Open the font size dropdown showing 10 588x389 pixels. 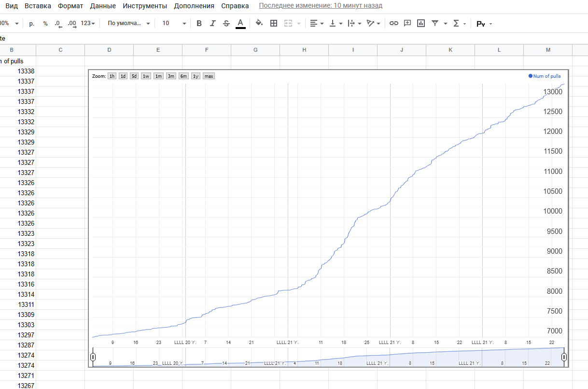click(x=174, y=23)
